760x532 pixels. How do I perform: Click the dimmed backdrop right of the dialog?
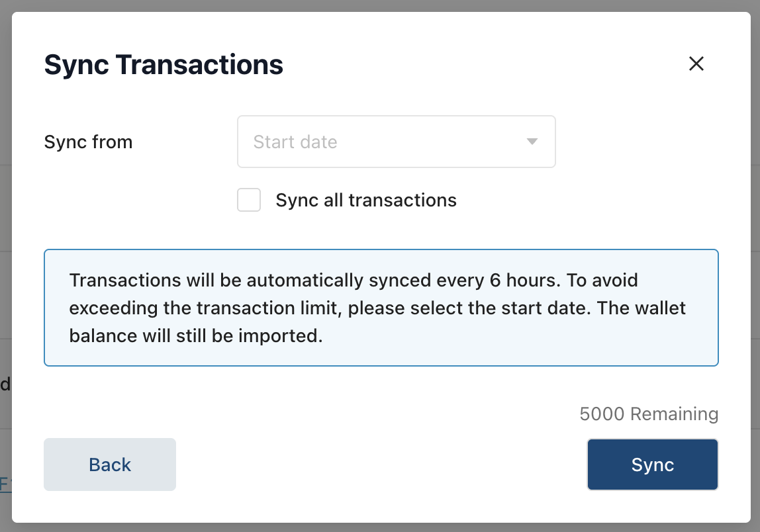pyautogui.click(x=755, y=265)
